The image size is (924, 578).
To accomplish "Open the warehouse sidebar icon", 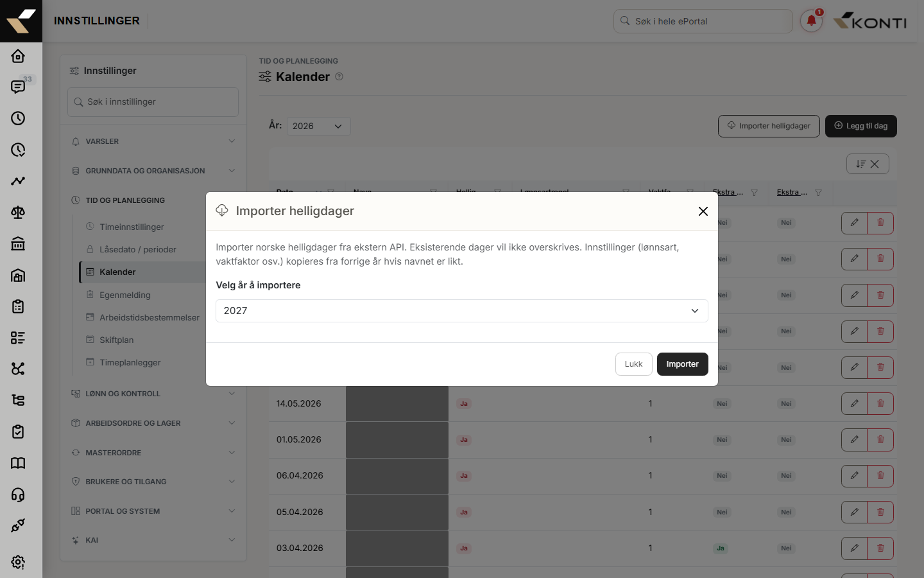I will [x=18, y=275].
